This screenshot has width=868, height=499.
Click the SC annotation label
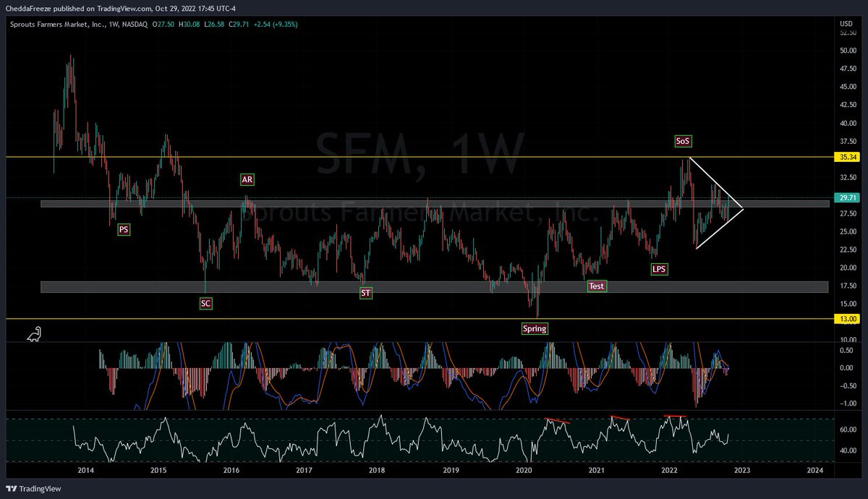[x=206, y=303]
